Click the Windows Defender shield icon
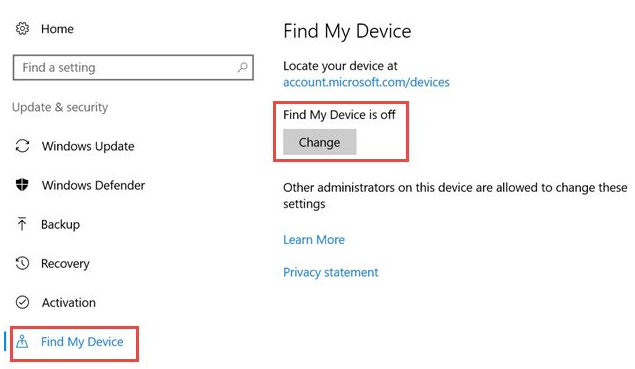 (22, 185)
